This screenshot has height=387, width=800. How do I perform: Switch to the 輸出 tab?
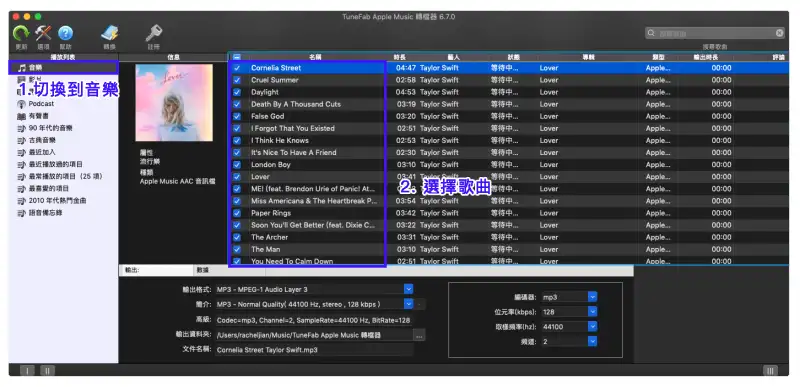click(156, 270)
